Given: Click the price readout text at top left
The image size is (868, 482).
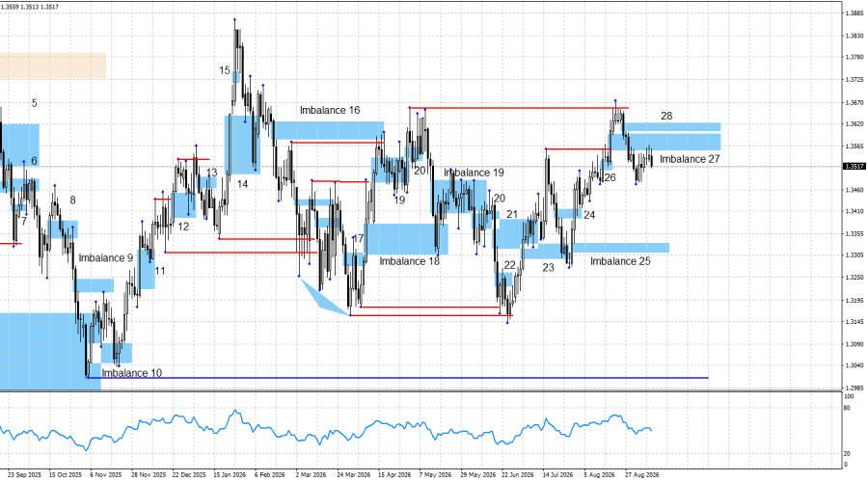Looking at the screenshot, I should pyautogui.click(x=30, y=7).
